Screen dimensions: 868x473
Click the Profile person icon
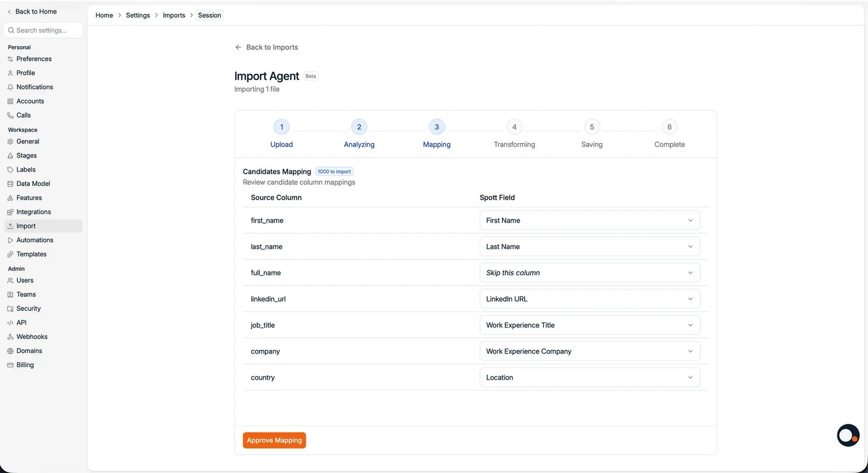[10, 73]
